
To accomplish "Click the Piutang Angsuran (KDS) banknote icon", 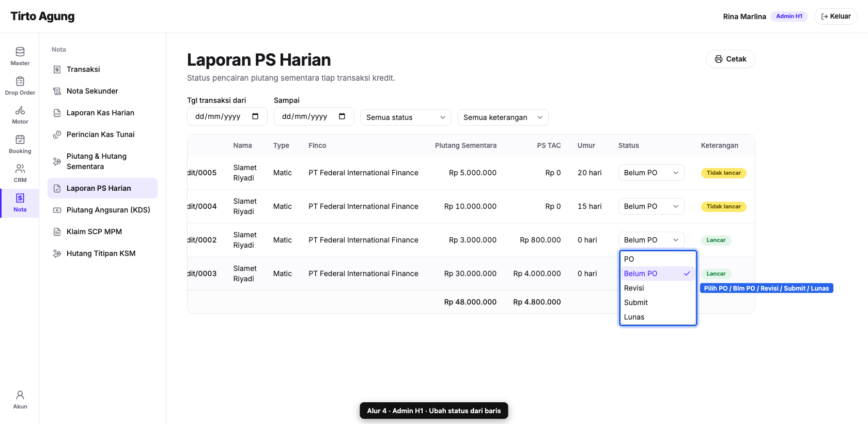I will click(x=57, y=210).
